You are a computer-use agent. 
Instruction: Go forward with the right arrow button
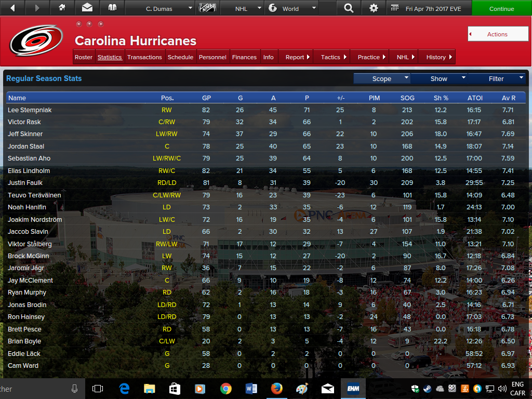click(37, 8)
